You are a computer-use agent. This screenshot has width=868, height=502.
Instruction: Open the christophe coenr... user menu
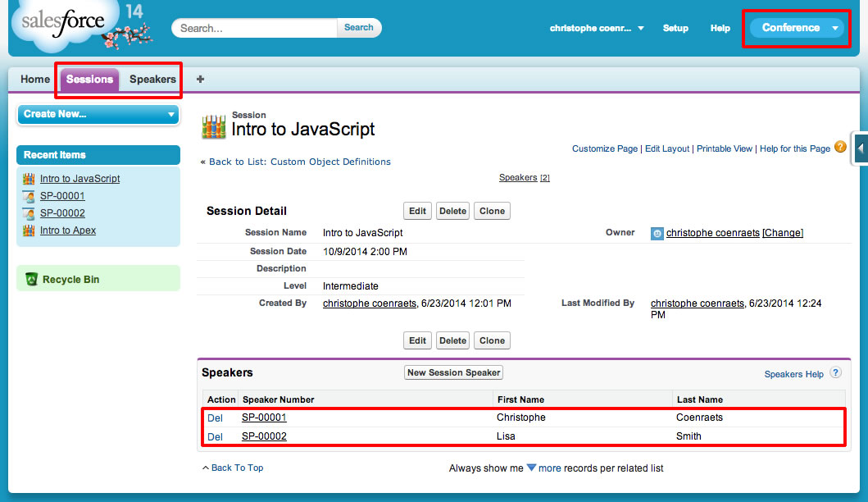point(597,28)
